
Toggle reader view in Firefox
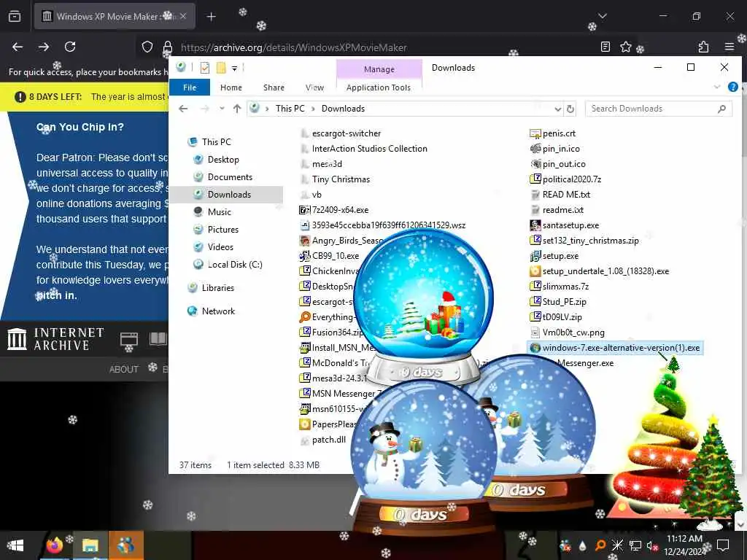605,47
